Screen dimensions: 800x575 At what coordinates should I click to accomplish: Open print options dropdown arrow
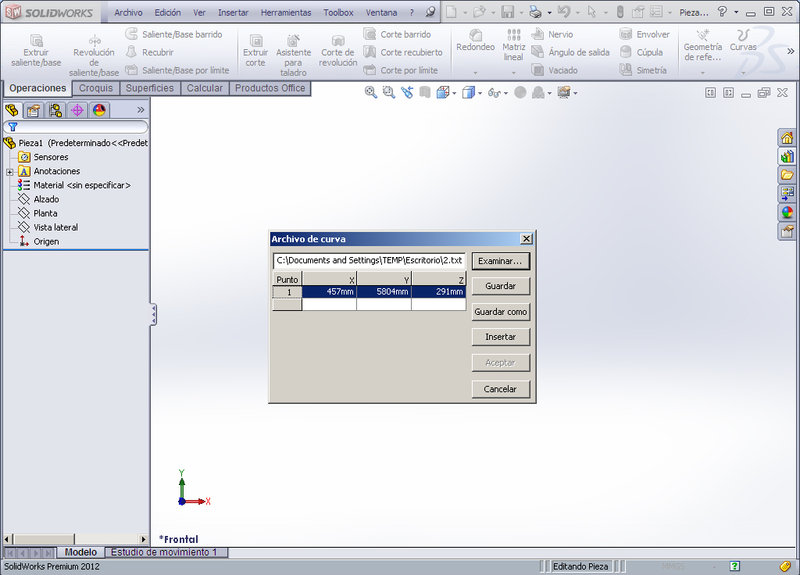click(549, 12)
